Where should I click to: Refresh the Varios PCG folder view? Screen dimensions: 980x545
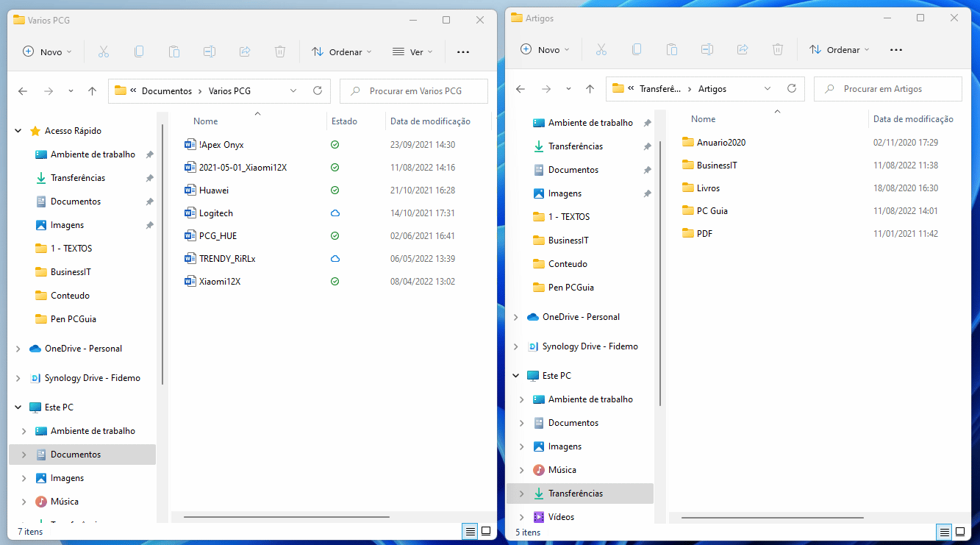point(318,91)
